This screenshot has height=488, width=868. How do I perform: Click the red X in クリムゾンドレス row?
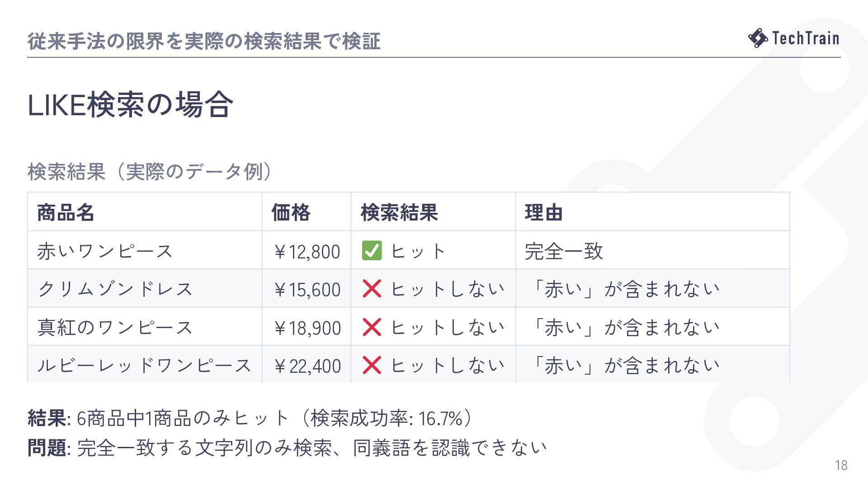[x=372, y=289]
